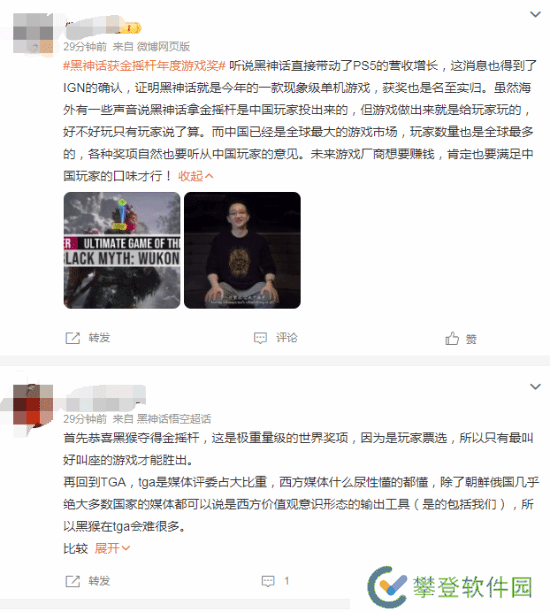Open the thumbnail of man in black shirt
The image size is (550, 612).
[242, 250]
